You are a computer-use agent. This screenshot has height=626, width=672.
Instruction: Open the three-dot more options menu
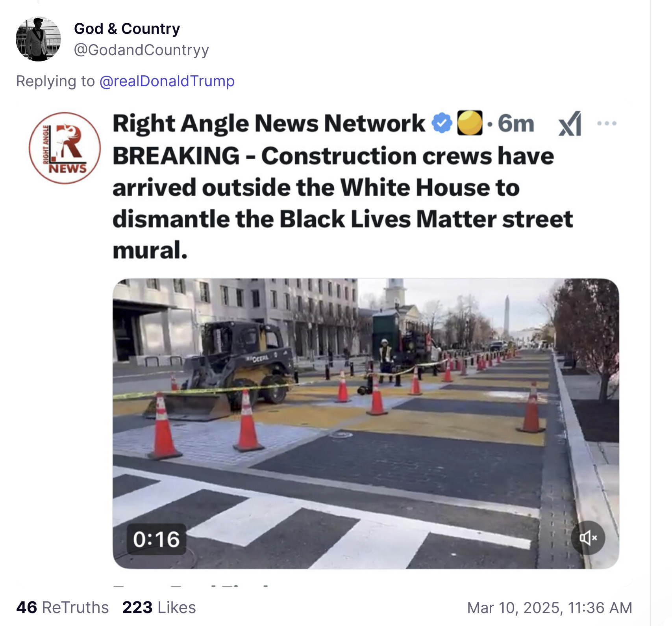tap(606, 123)
